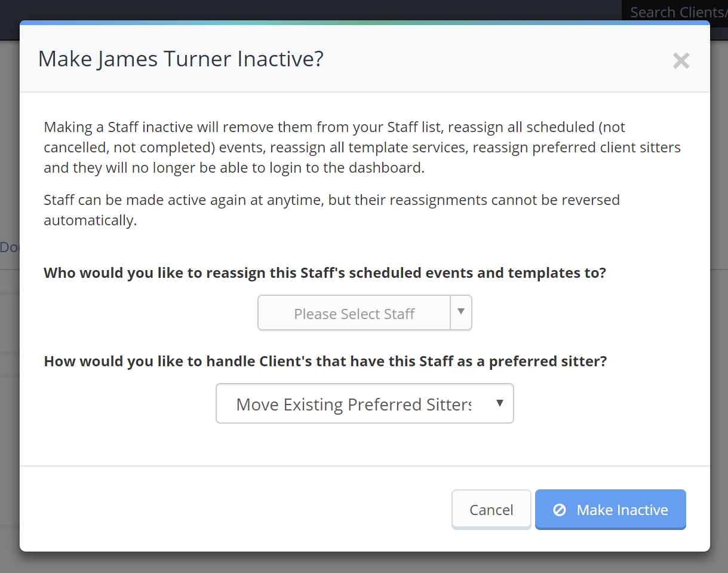This screenshot has height=573, width=728.
Task: Close the Make James Turner Inactive dialog
Action: click(x=681, y=60)
